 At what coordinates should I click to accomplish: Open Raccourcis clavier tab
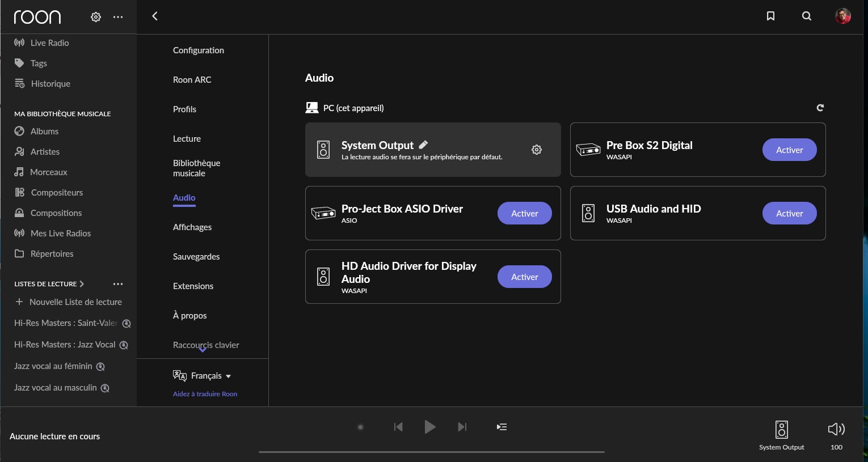tap(206, 345)
